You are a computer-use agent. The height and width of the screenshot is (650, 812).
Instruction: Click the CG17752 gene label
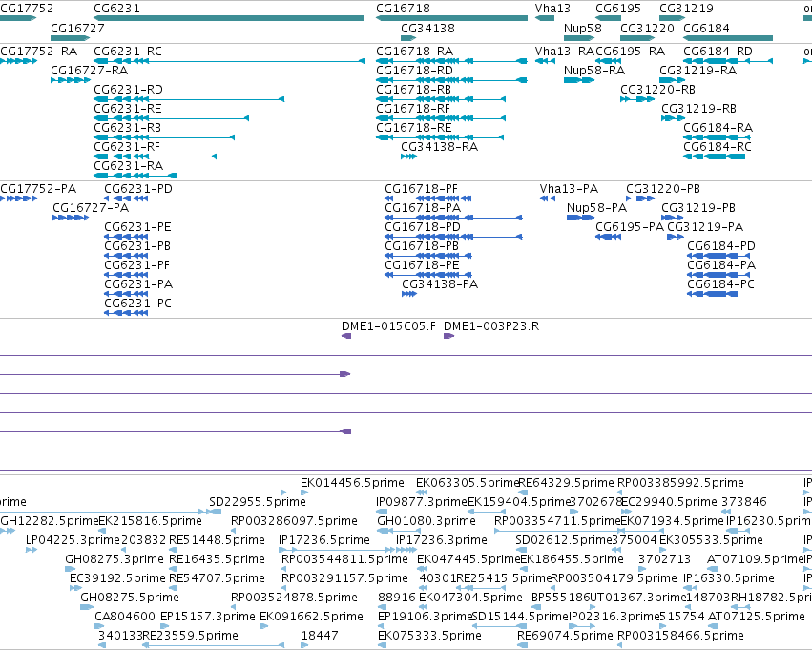(27, 9)
